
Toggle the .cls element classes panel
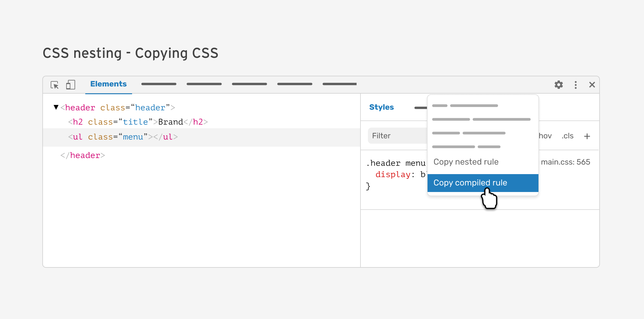tap(567, 136)
